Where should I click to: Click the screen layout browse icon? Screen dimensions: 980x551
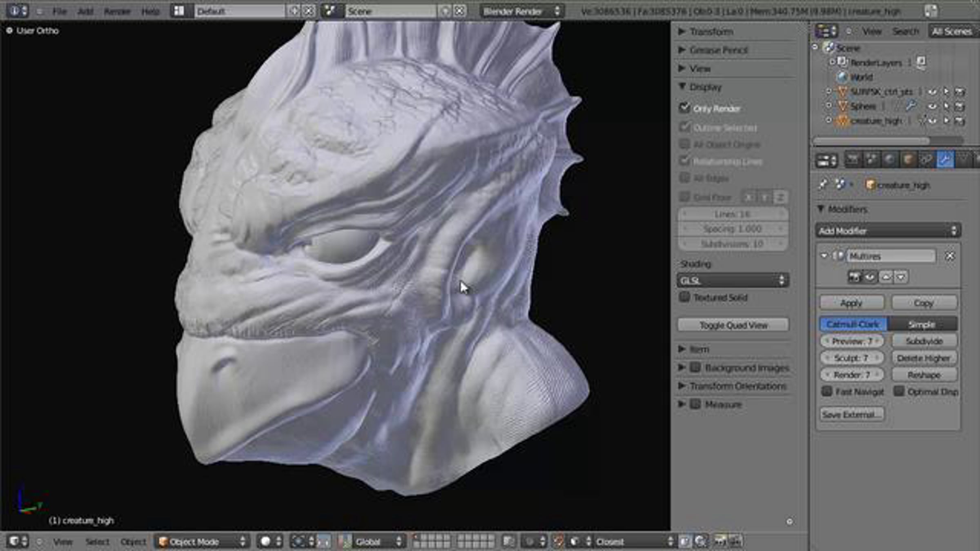click(179, 11)
